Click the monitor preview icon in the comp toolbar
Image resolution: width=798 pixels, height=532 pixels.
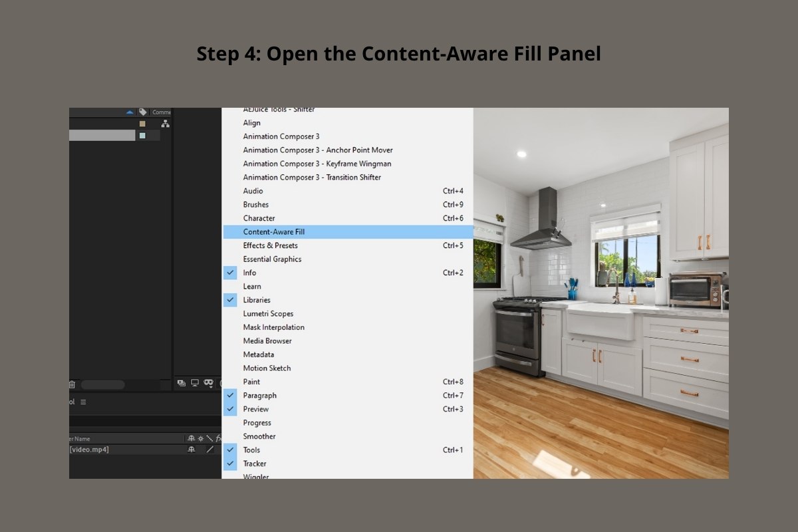coord(195,382)
